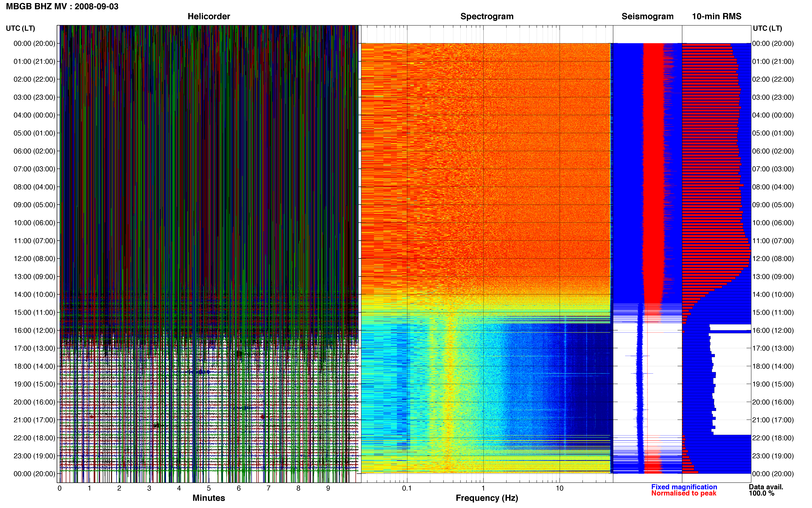Viewport: 812px width, 508px height.
Task: Click the '6' tick on the Minutes axis
Action: 239,488
